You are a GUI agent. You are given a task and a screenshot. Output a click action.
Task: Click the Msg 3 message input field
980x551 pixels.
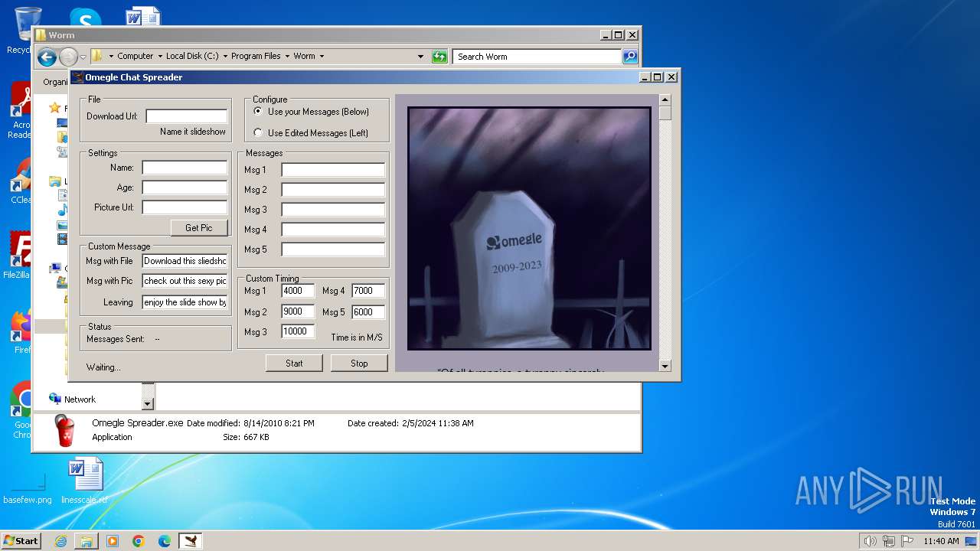pyautogui.click(x=333, y=210)
